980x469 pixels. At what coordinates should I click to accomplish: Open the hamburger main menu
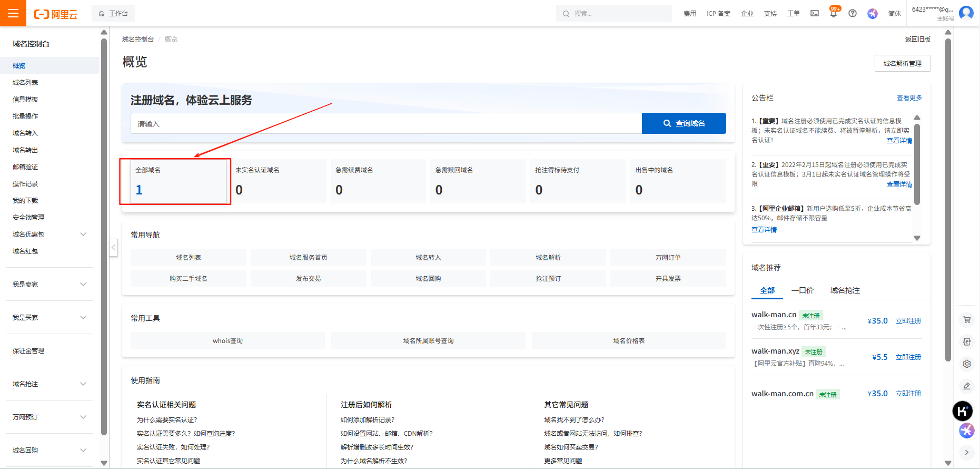click(13, 13)
